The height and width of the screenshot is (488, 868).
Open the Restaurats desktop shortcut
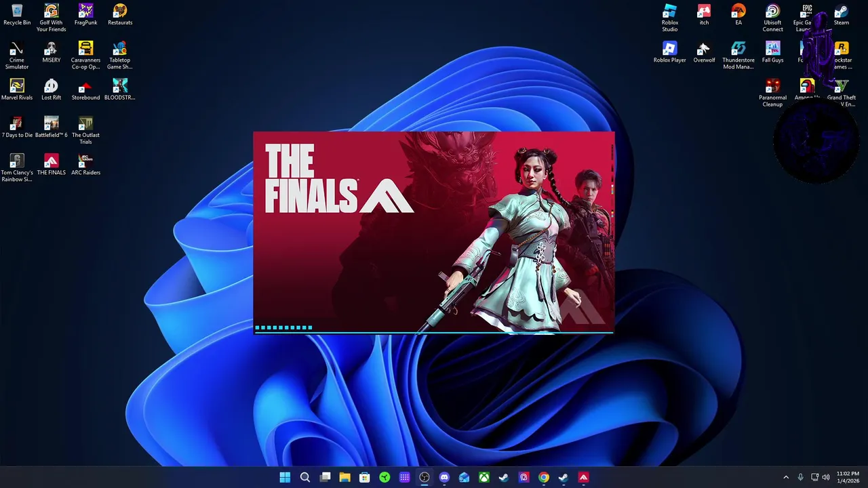pos(120,15)
